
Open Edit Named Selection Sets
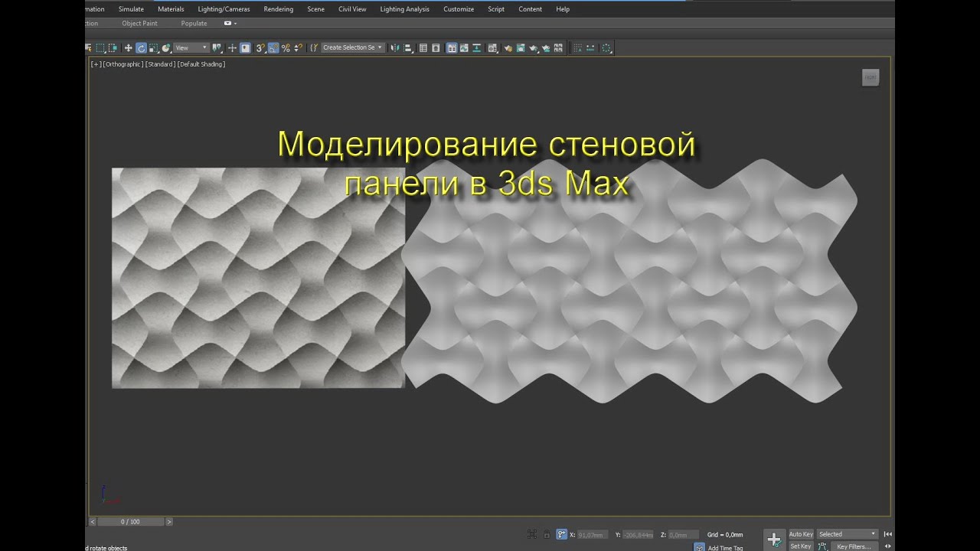(x=313, y=47)
